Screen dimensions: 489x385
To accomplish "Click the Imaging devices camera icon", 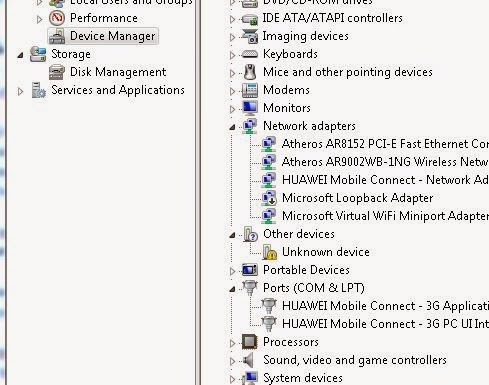I will tap(250, 36).
